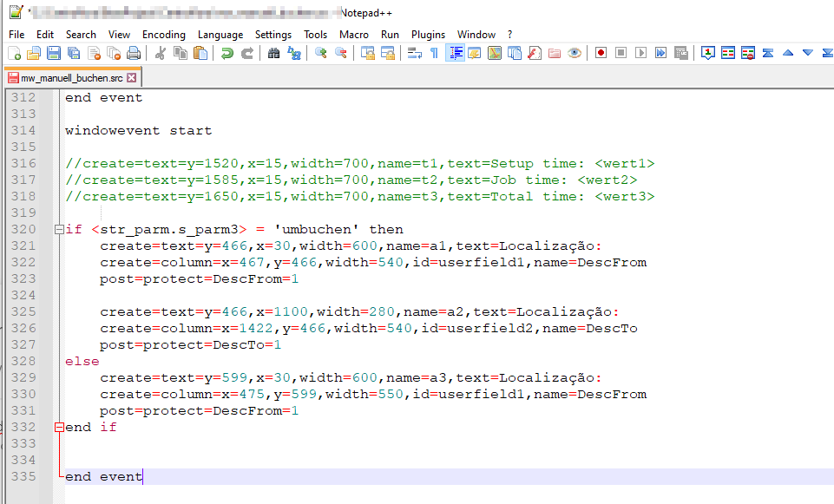Jump to the first difference icon

pos(768,53)
